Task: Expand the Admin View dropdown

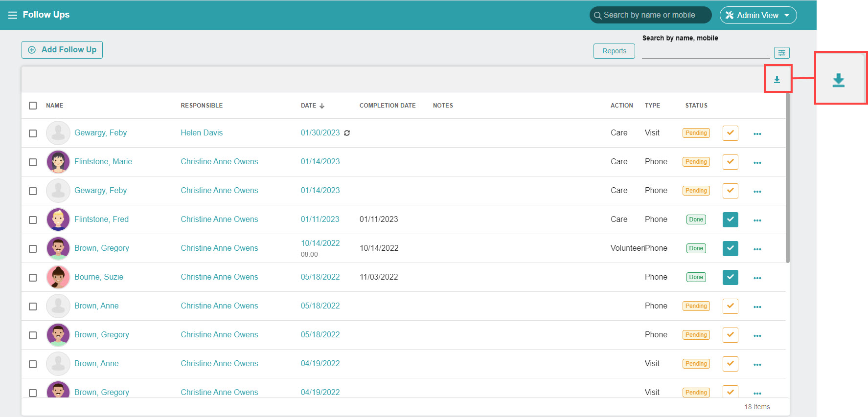Action: pyautogui.click(x=757, y=15)
